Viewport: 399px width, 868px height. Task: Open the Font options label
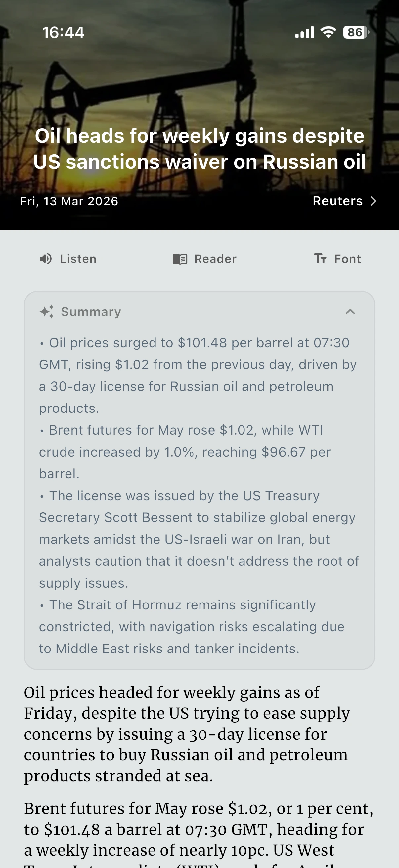pos(347,259)
